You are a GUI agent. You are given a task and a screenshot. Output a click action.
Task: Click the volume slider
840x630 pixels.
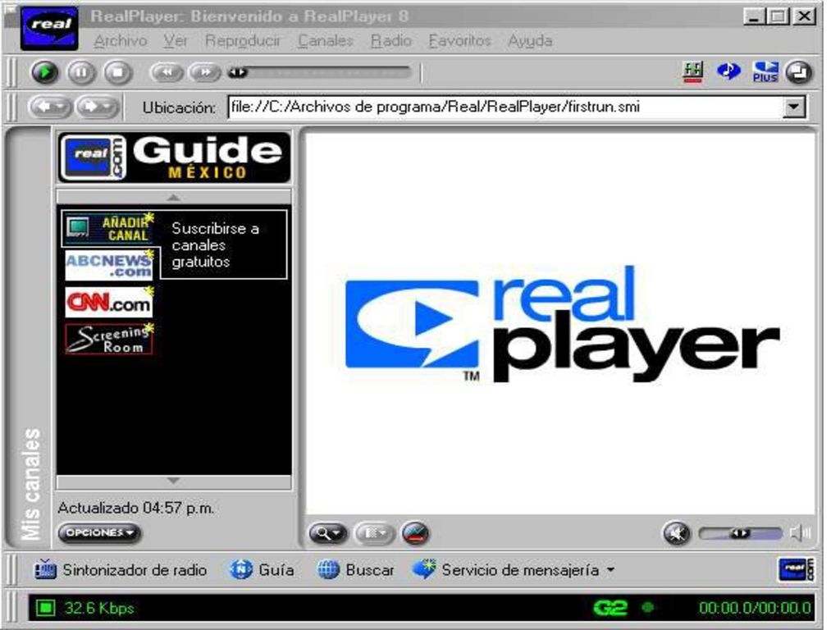click(740, 533)
